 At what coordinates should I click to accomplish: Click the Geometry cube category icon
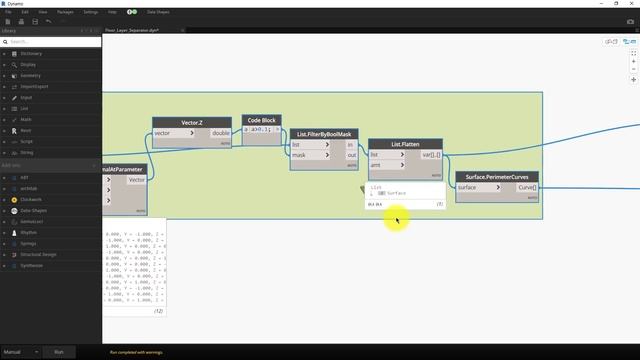click(x=14, y=76)
